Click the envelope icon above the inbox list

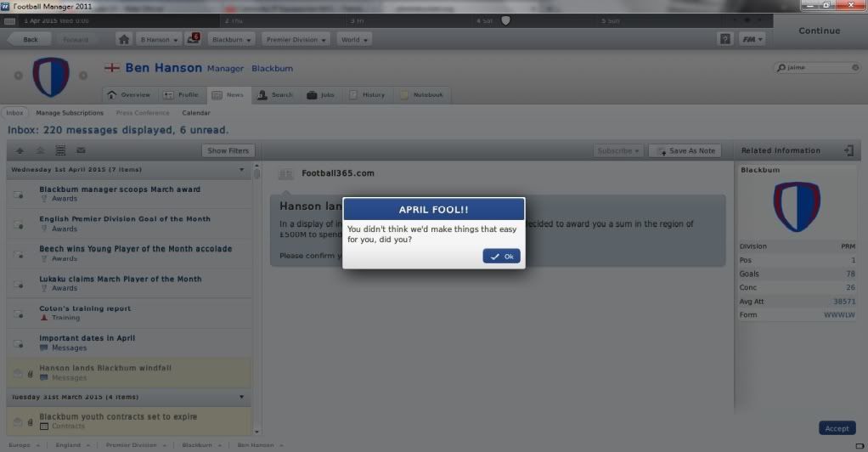81,150
